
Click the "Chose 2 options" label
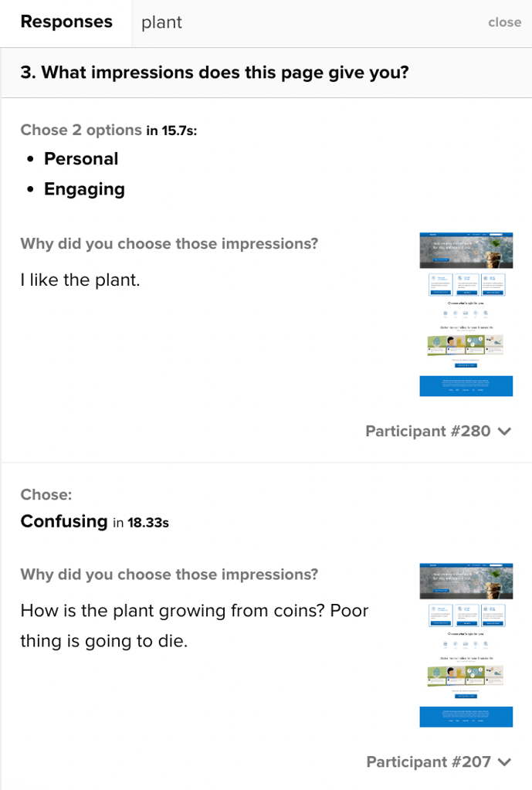[81, 130]
